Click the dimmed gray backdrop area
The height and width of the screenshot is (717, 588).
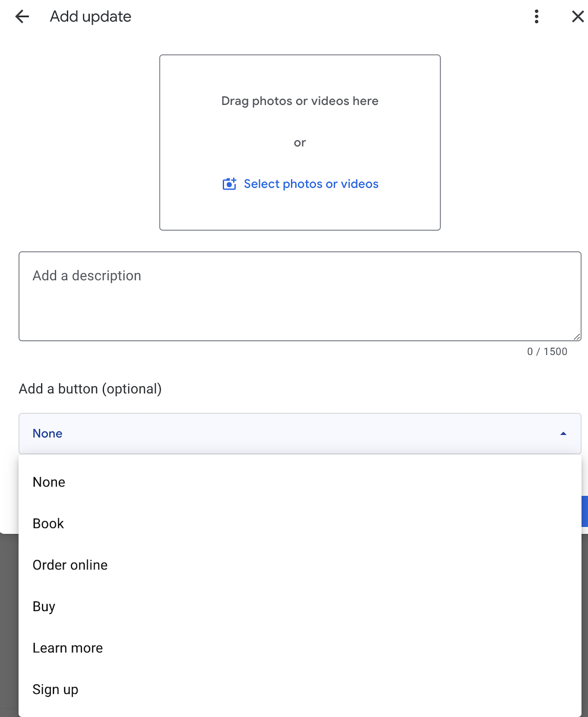[x=9, y=627]
